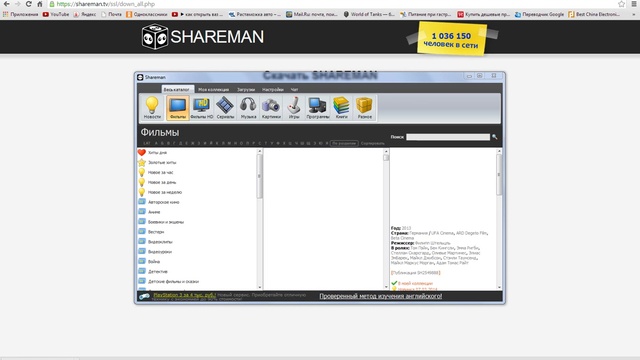
Task: Click the 'В моей коллекции' status text
Action: (415, 283)
